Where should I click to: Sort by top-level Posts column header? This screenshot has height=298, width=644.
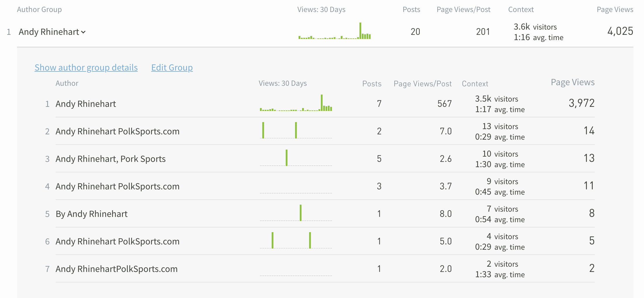pos(411,10)
